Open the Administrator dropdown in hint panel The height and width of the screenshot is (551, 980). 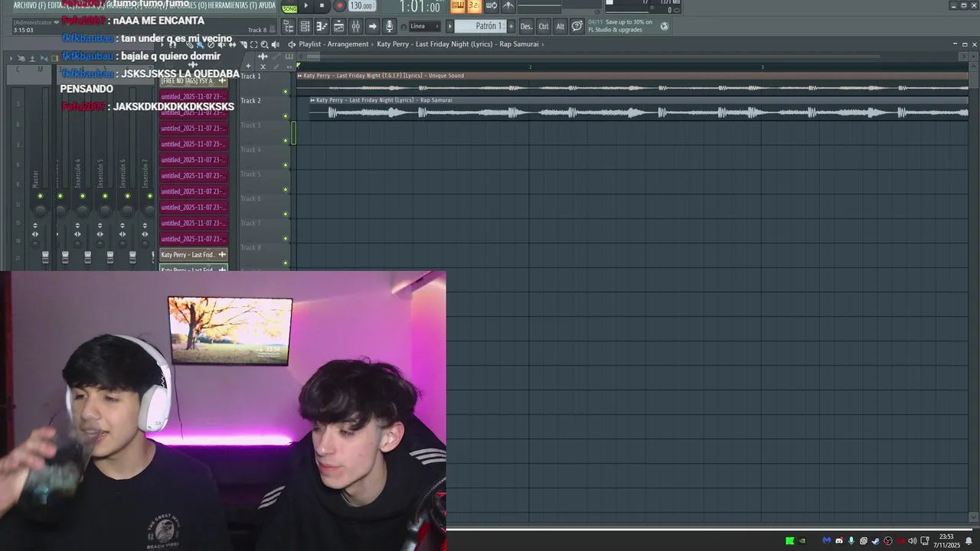(x=56, y=22)
